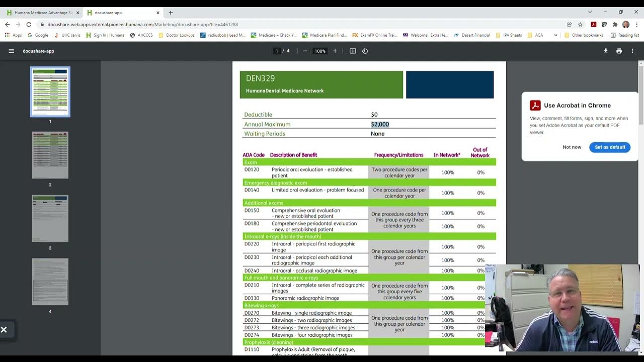Open the Sign In | Humana bookmark
The image size is (644, 362).
tap(105, 35)
